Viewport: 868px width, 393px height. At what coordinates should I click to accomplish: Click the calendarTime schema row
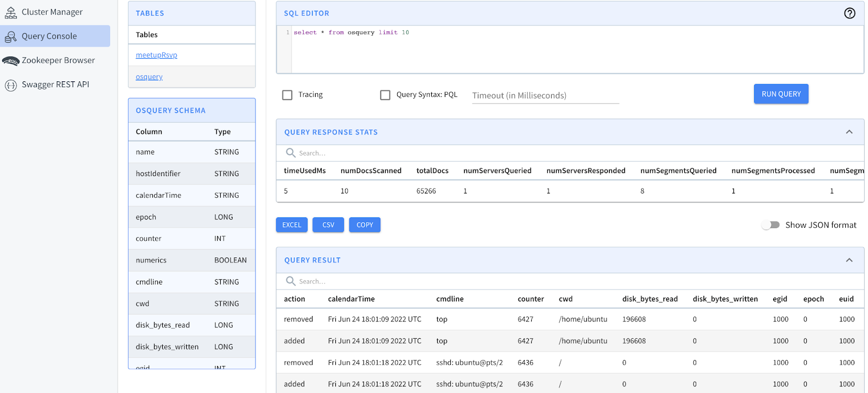[192, 196]
